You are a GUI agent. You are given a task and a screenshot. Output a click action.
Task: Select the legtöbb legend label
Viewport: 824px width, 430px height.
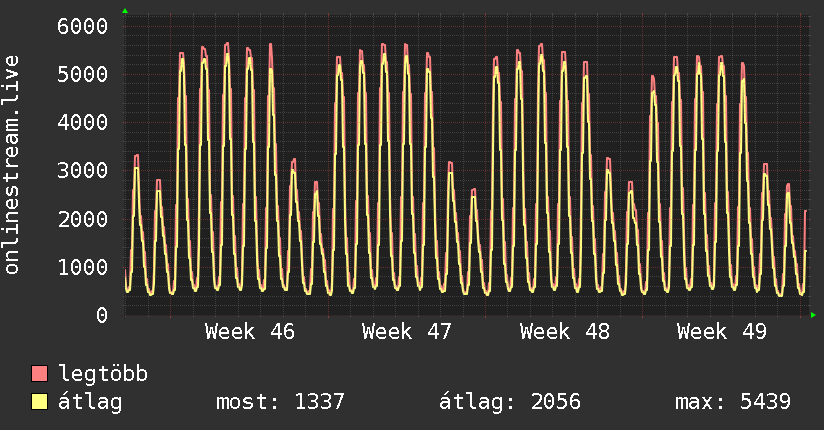pyautogui.click(x=103, y=375)
